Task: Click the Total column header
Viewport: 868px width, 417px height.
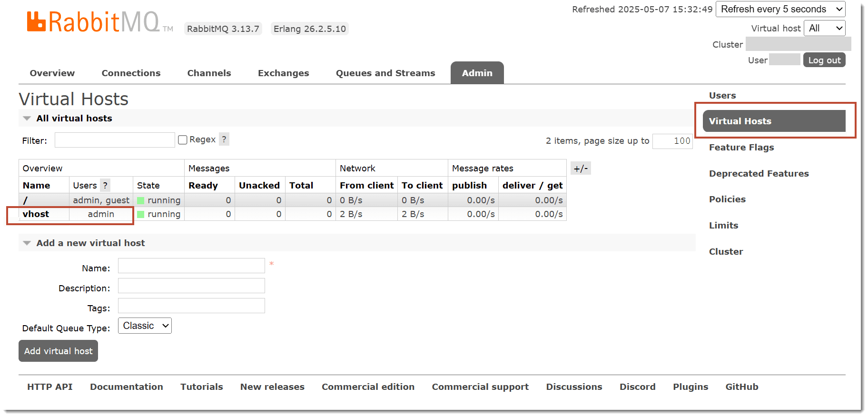Action: (301, 185)
